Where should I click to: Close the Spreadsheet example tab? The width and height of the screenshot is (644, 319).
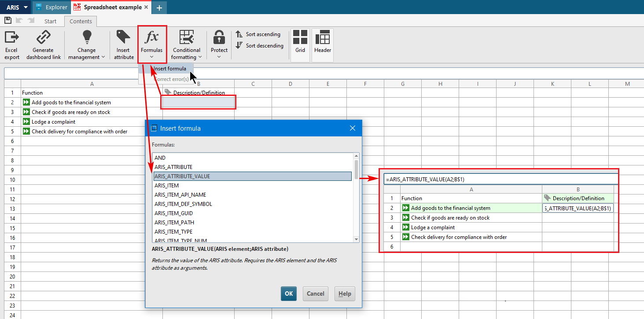coord(146,7)
